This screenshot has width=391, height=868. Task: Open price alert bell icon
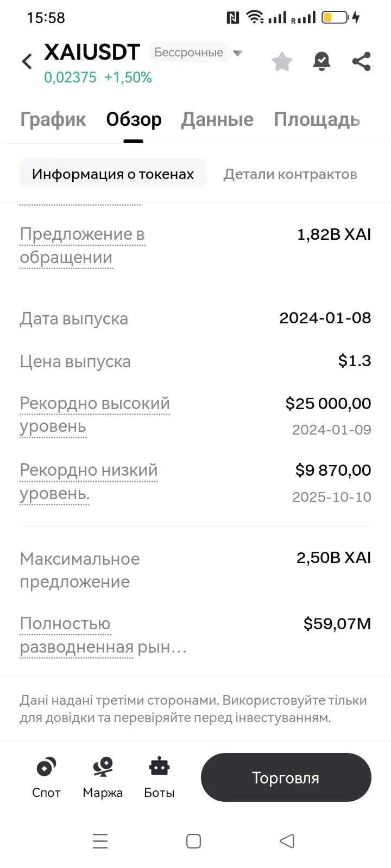pos(321,61)
